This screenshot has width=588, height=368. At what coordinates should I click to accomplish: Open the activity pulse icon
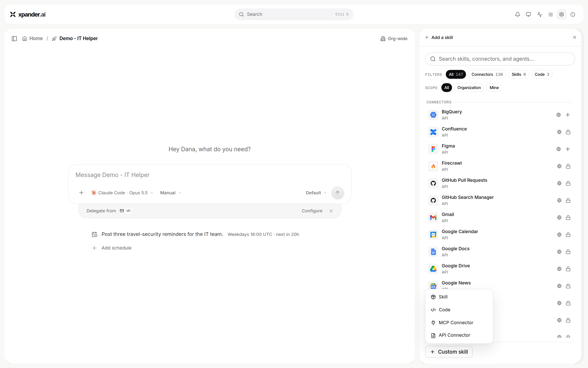[540, 14]
